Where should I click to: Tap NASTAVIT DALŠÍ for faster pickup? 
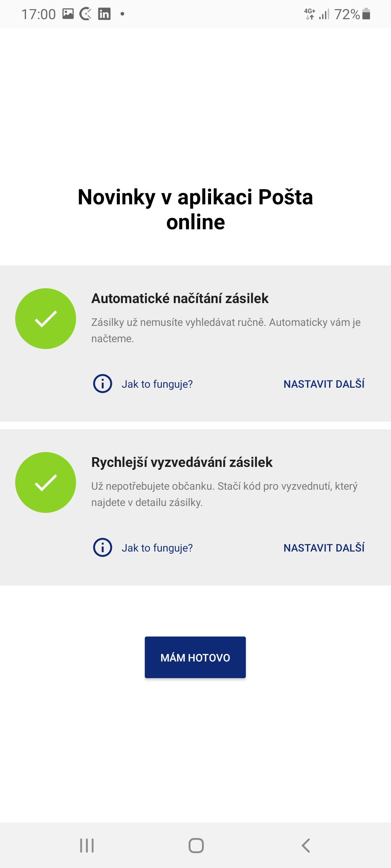[324, 548]
